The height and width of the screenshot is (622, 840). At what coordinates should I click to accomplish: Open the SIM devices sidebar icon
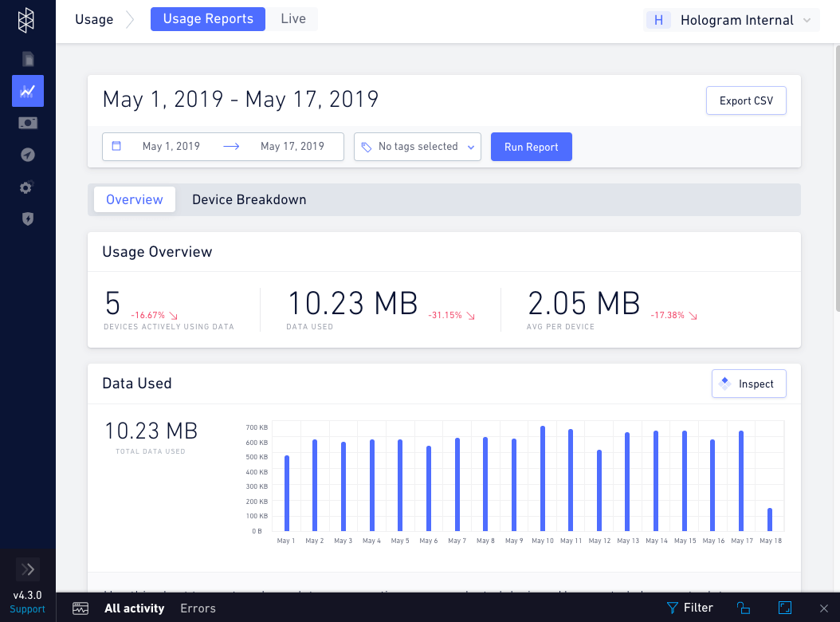28,58
